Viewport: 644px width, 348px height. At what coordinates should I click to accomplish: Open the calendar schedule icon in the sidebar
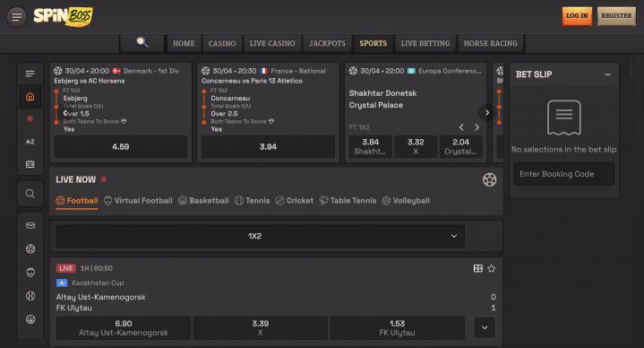pos(30,164)
